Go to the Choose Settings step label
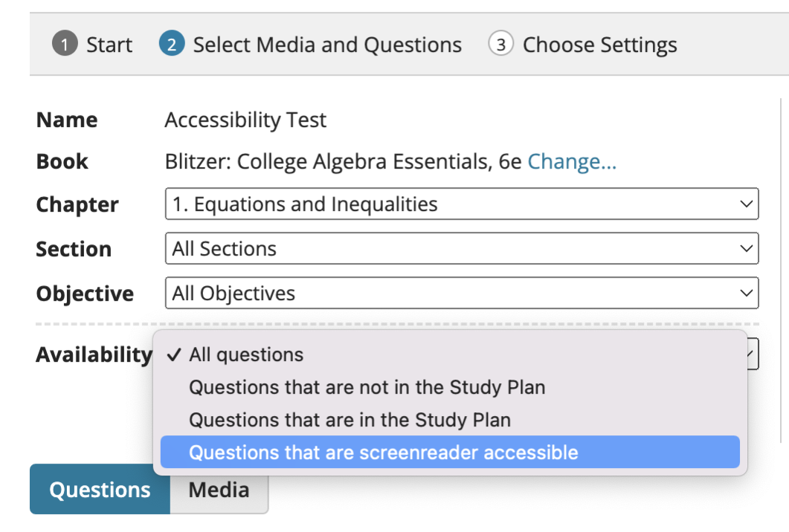Viewport: 789px width, 532px height. [x=599, y=45]
